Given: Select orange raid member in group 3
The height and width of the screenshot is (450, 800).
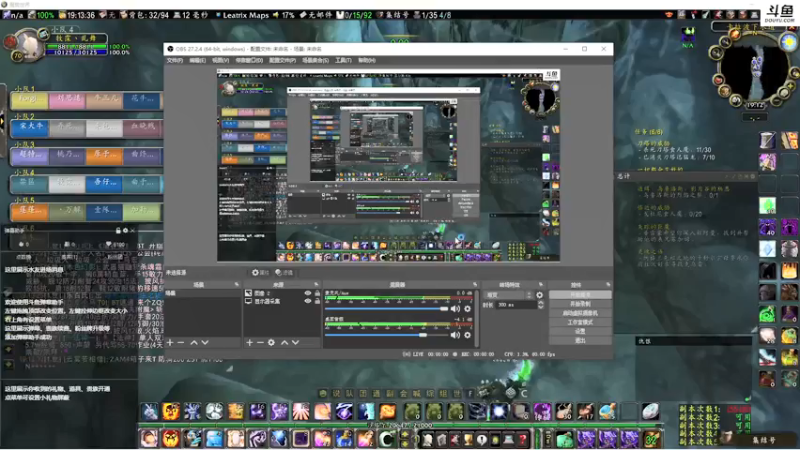Looking at the screenshot, I should [x=104, y=155].
